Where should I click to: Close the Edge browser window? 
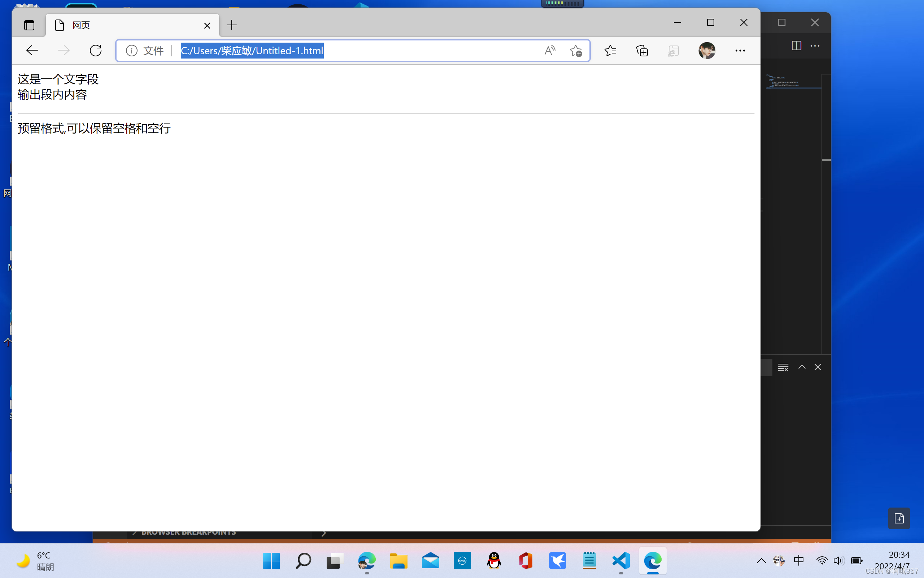[x=744, y=22]
